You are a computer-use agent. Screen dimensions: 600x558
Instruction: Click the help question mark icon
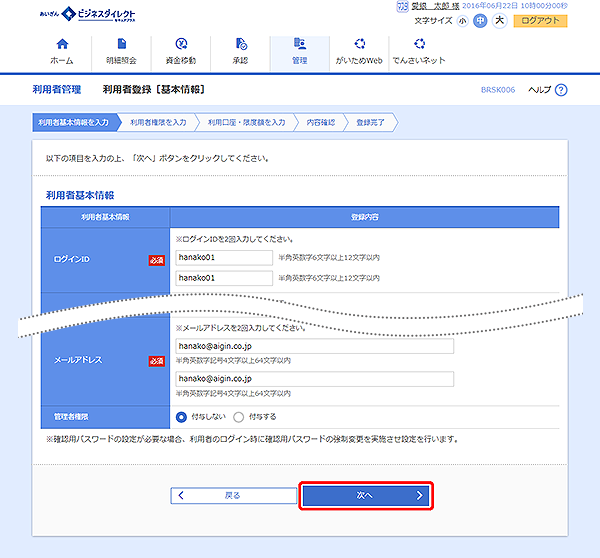(x=561, y=90)
